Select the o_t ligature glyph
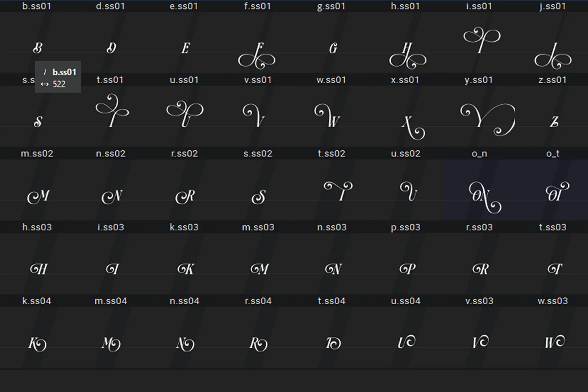 (x=557, y=192)
